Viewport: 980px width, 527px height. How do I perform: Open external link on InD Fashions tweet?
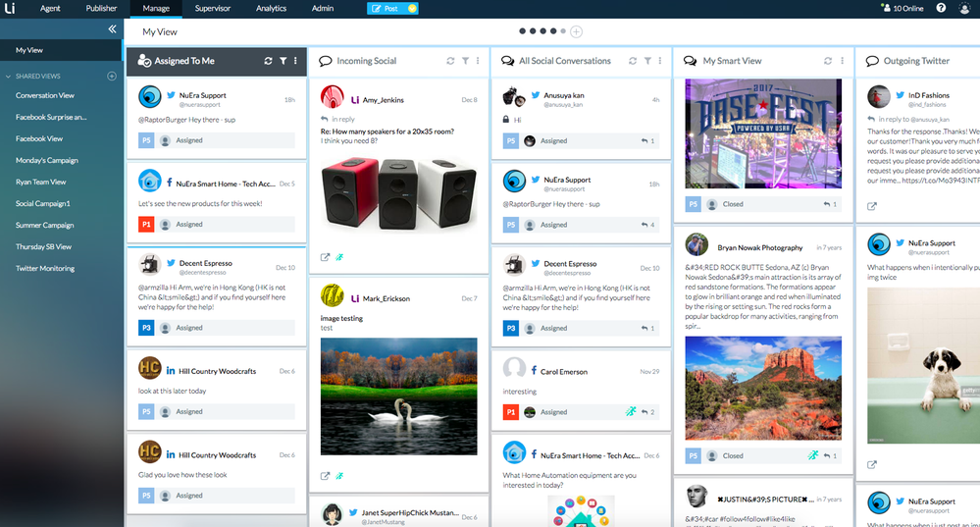click(872, 206)
